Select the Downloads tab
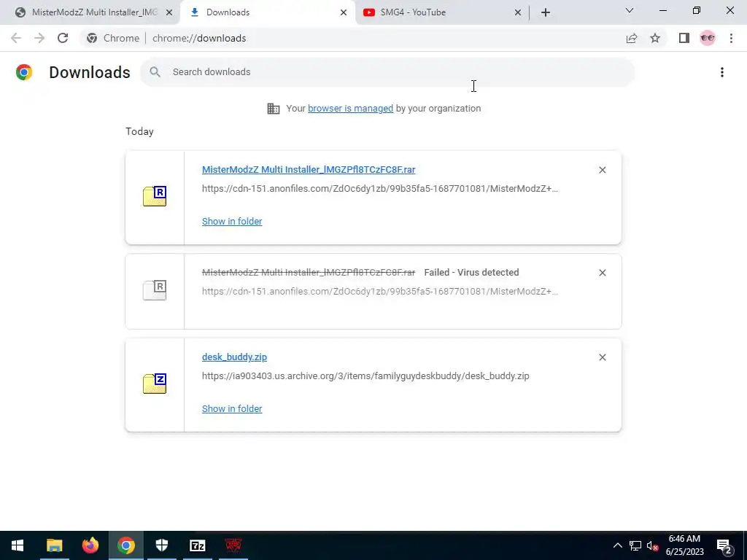Viewport: 747px width, 560px height. [x=268, y=12]
